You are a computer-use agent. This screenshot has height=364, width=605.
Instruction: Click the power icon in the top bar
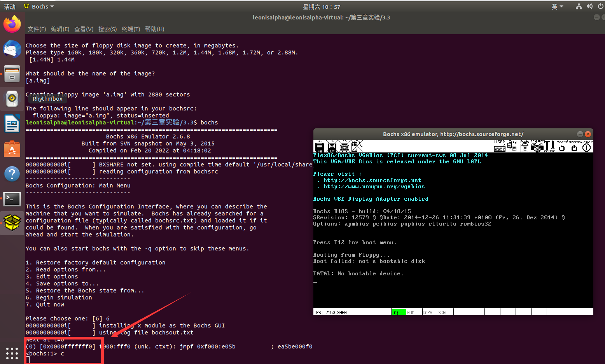(601, 7)
